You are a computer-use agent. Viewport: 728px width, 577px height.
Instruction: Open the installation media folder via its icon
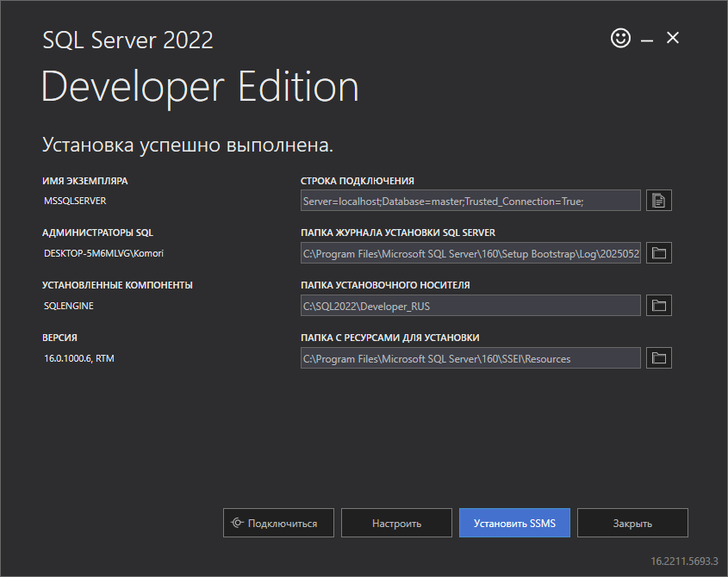[x=658, y=306]
